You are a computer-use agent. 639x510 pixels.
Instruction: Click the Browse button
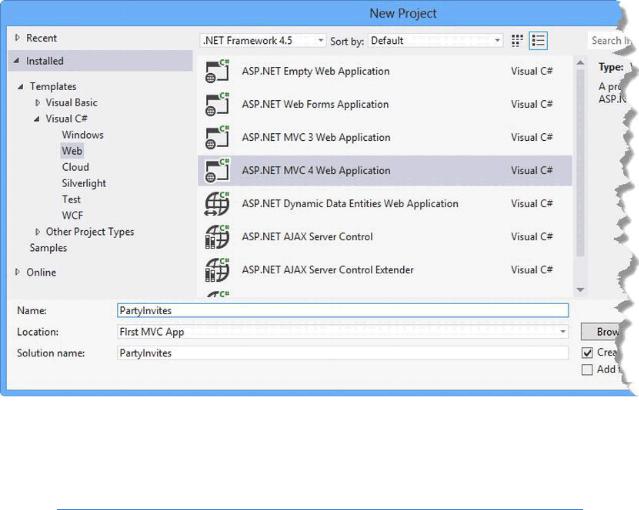pyautogui.click(x=601, y=331)
